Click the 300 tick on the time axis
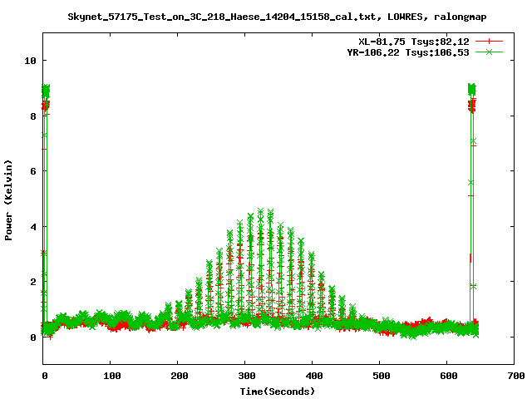Image resolution: width=532 pixels, height=399 pixels. pos(244,377)
